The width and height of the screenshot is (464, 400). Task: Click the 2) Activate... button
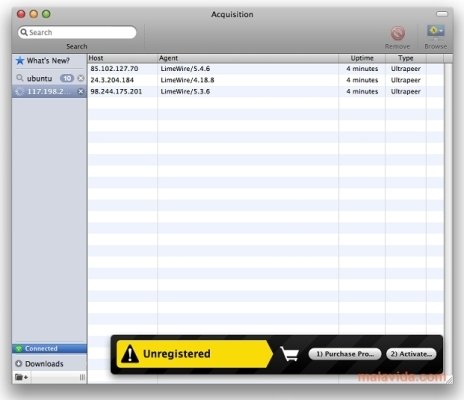pyautogui.click(x=411, y=354)
